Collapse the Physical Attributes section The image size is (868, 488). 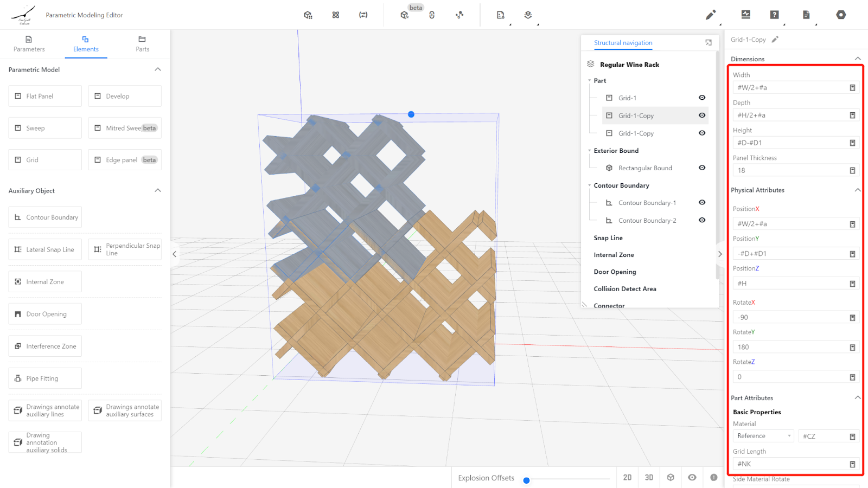858,190
